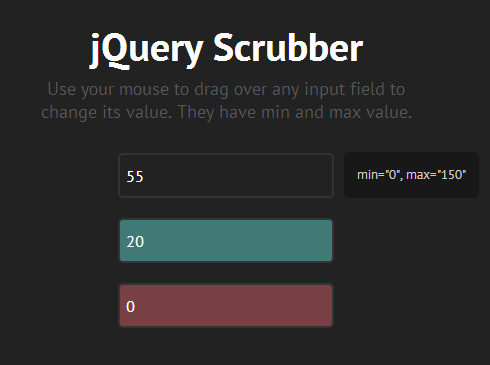Image resolution: width=490 pixels, height=365 pixels.
Task: Click the jQuery Scrubber heading
Action: 227,49
